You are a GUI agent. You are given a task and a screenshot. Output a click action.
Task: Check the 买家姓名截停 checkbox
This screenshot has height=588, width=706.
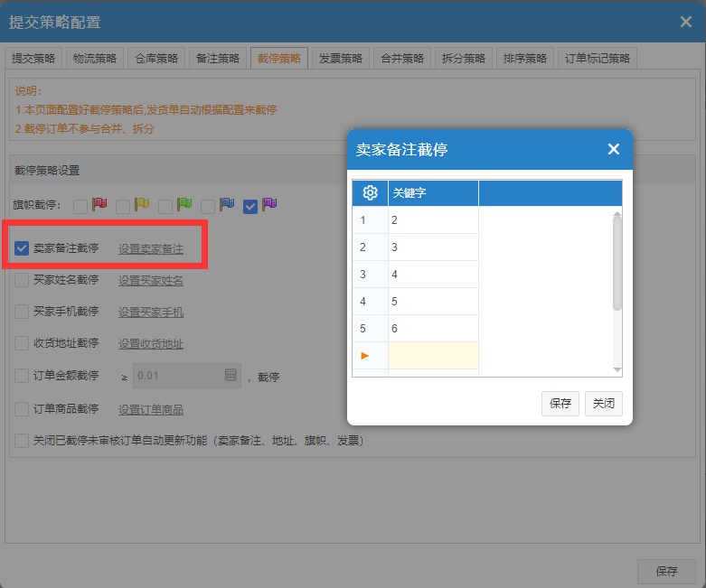22,280
